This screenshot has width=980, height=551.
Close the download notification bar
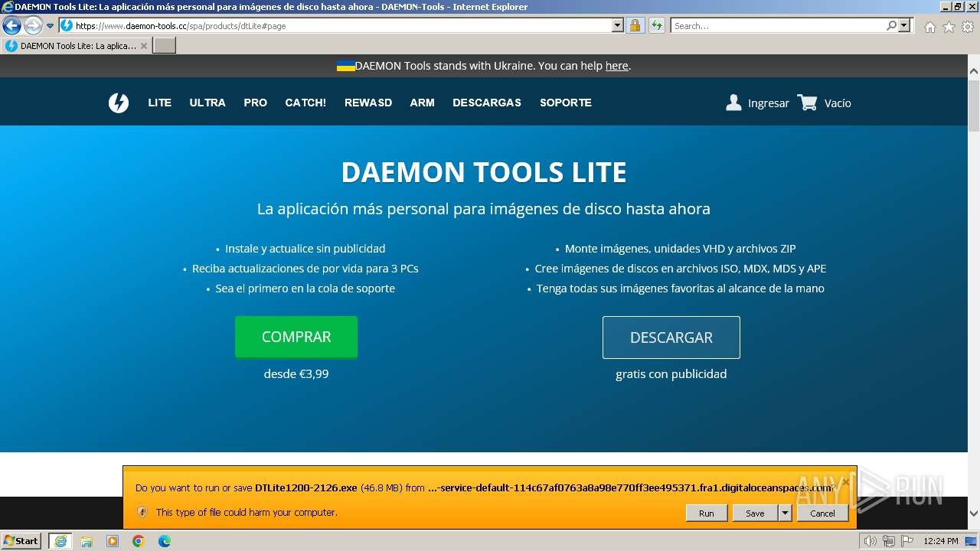click(847, 481)
